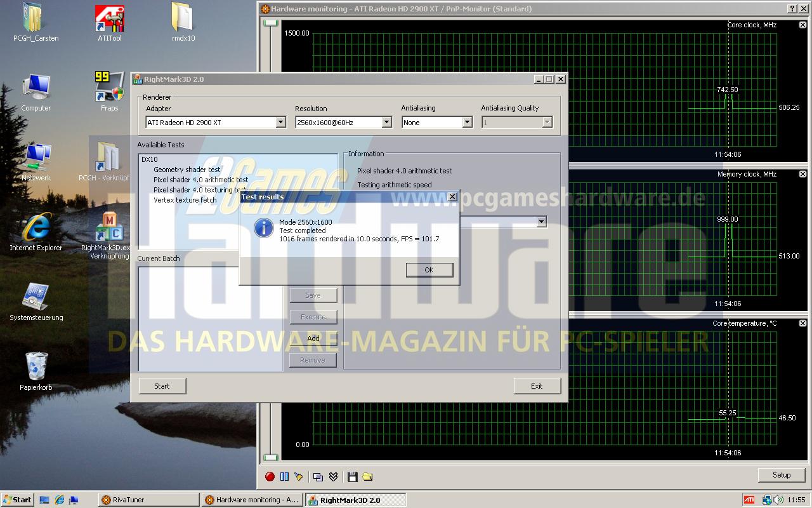Click the lower green scroll handle in Hardware monitoring
This screenshot has width=812, height=508.
271,457
